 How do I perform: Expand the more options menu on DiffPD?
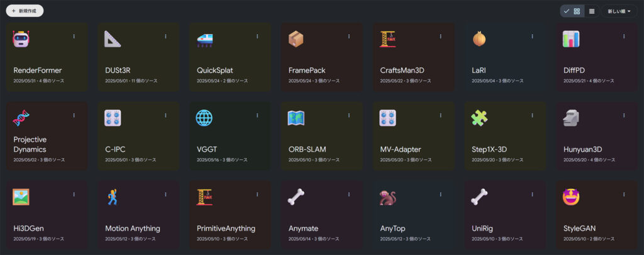click(624, 37)
